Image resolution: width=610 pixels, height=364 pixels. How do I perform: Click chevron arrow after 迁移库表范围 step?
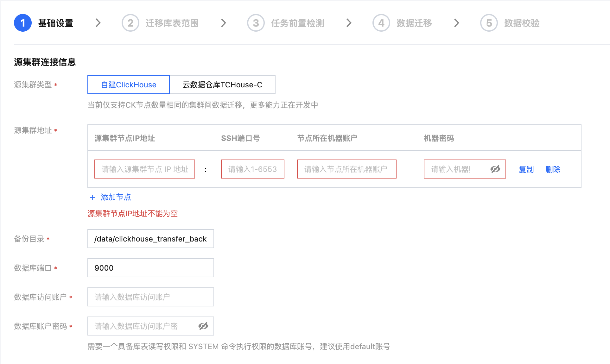coord(224,23)
